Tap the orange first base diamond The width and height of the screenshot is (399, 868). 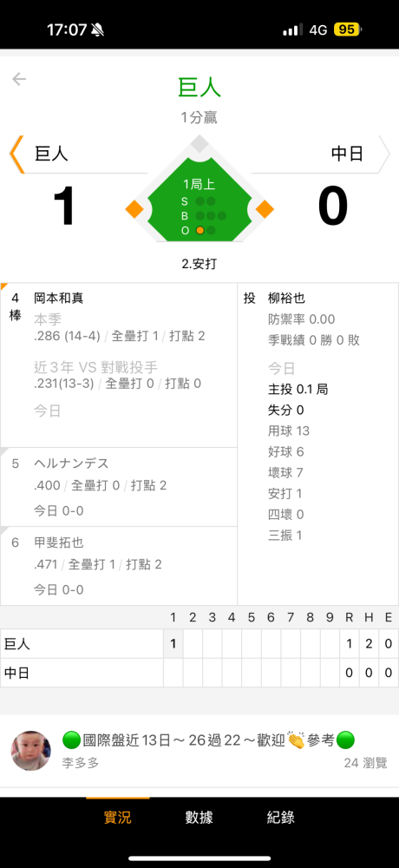point(265,210)
